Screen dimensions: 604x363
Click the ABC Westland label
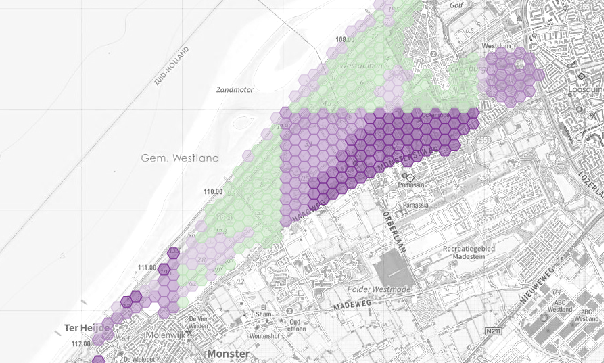(559, 306)
